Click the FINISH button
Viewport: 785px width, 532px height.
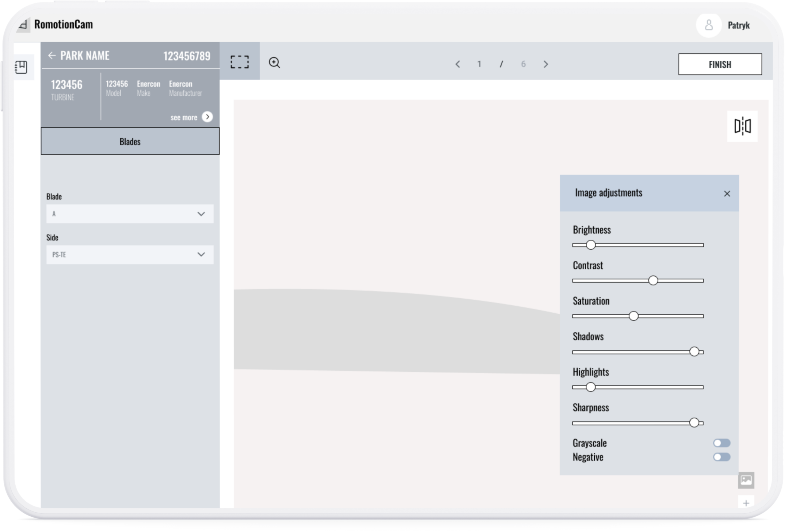[x=720, y=64]
